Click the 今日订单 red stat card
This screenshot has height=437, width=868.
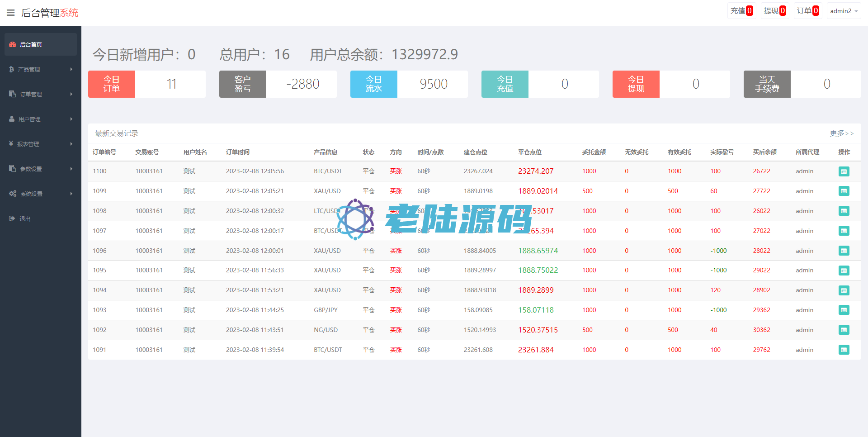click(112, 84)
